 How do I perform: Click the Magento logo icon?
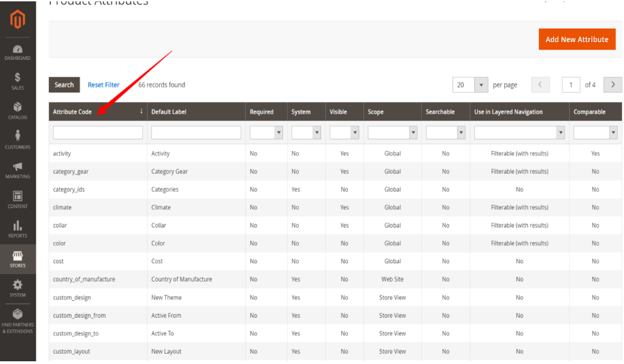(x=18, y=20)
